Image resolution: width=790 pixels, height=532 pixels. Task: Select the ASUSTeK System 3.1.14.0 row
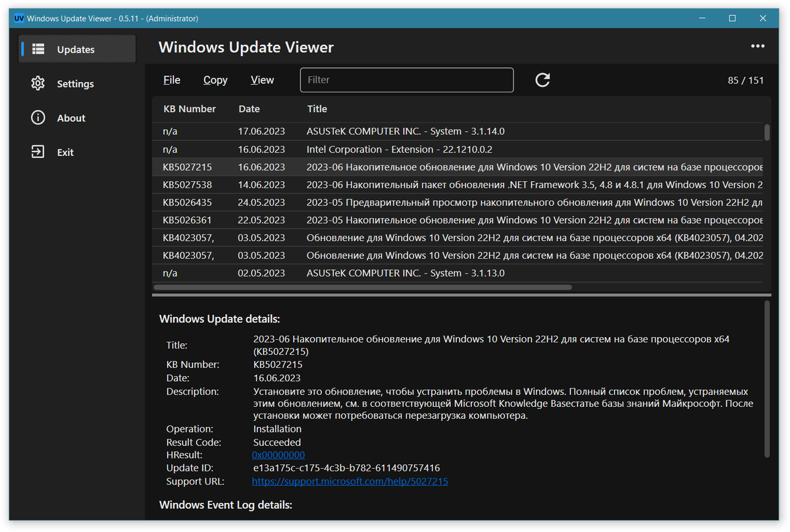tap(458, 131)
